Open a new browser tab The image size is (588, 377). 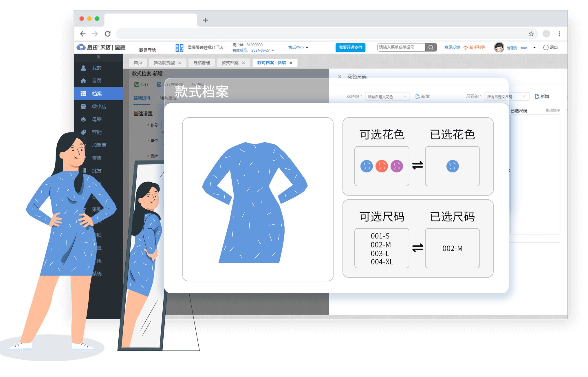click(205, 20)
